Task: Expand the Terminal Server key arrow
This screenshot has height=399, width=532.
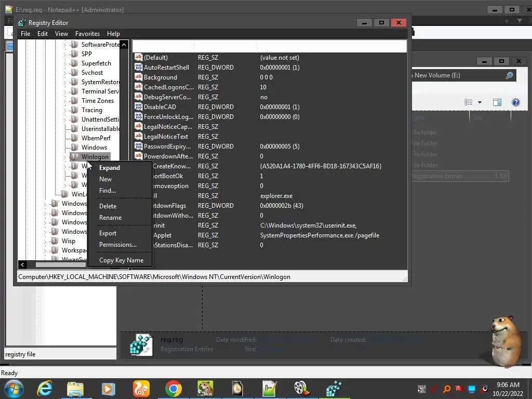Action: (x=65, y=91)
